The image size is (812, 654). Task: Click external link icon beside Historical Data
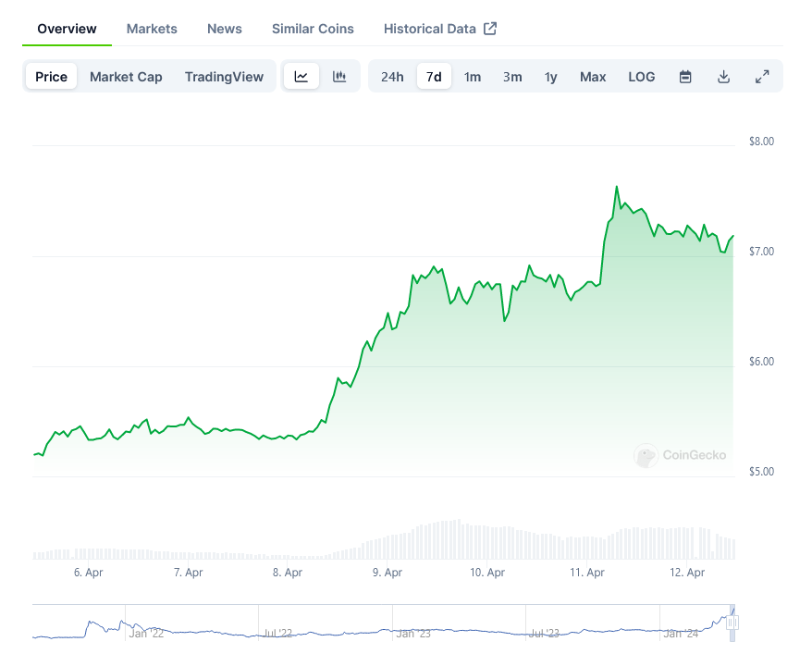[x=490, y=29]
